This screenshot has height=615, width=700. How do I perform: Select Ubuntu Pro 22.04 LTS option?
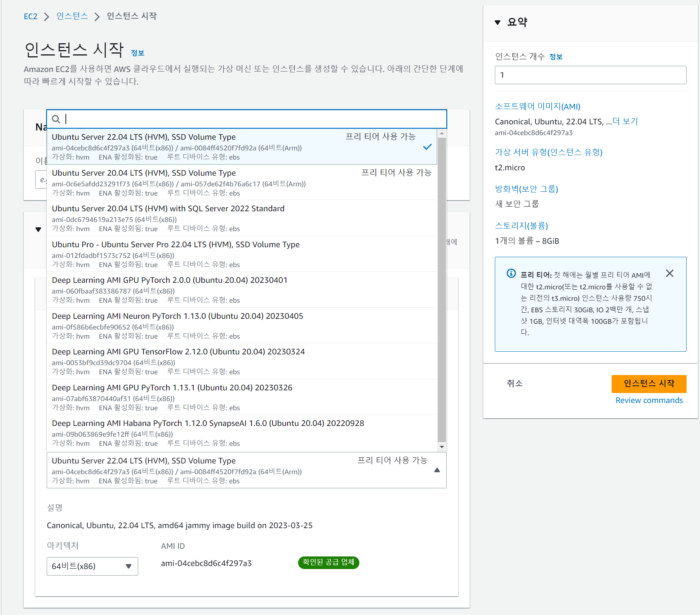242,254
